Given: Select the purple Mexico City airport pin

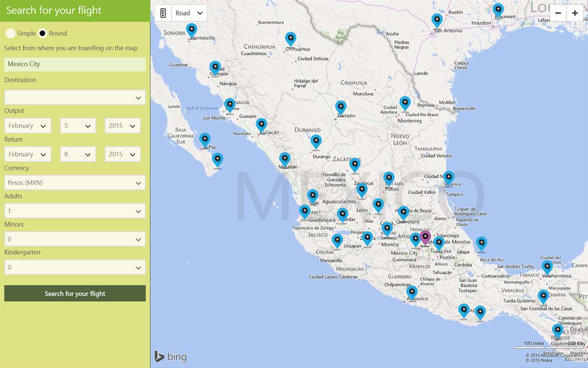Looking at the screenshot, I should tap(425, 238).
